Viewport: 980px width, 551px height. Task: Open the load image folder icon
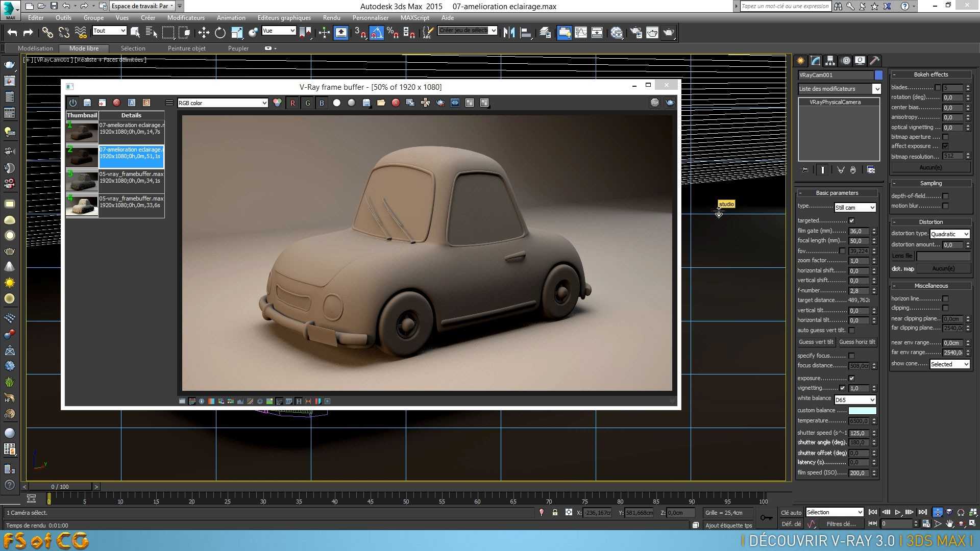(381, 103)
